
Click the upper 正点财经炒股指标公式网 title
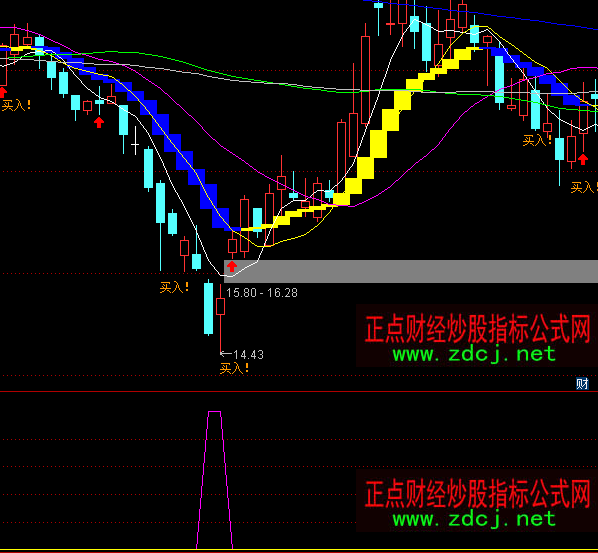[477, 328]
